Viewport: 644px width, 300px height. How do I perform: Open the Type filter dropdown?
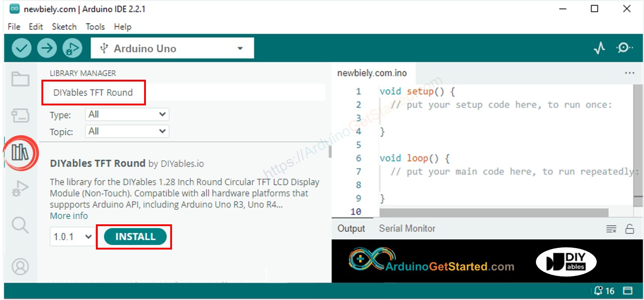coord(127,114)
